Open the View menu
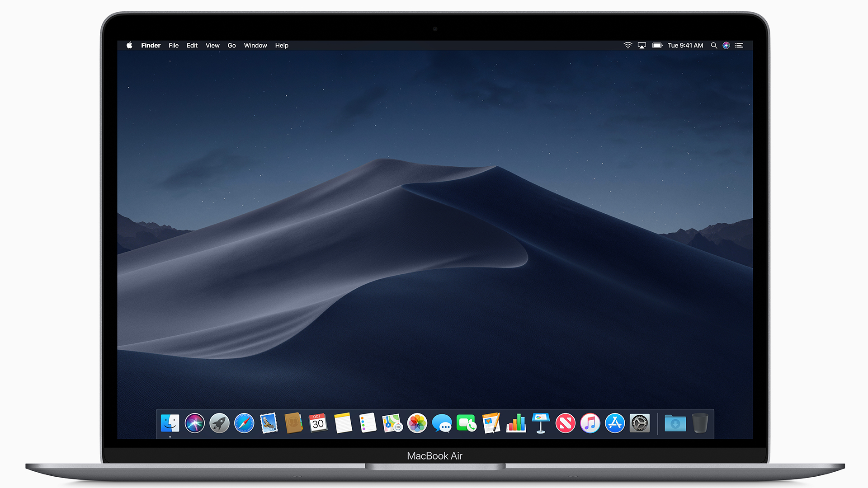This screenshot has width=868, height=488. point(212,46)
